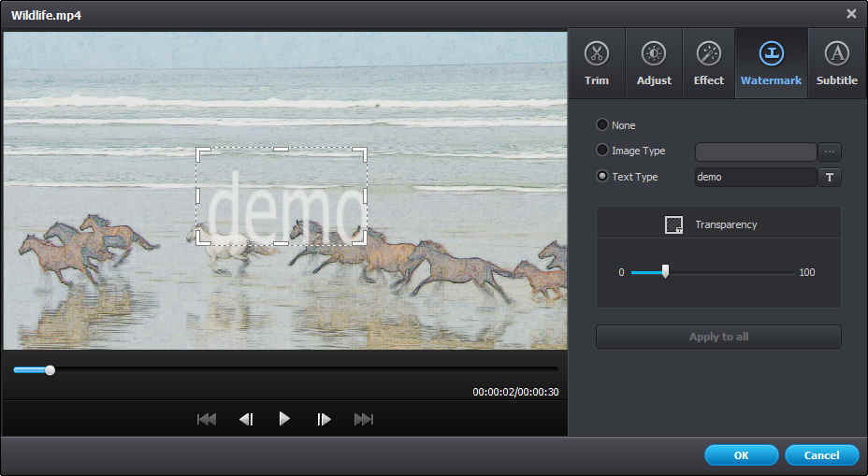This screenshot has width=868, height=476.
Task: Jump to the start of the video
Action: coord(207,420)
